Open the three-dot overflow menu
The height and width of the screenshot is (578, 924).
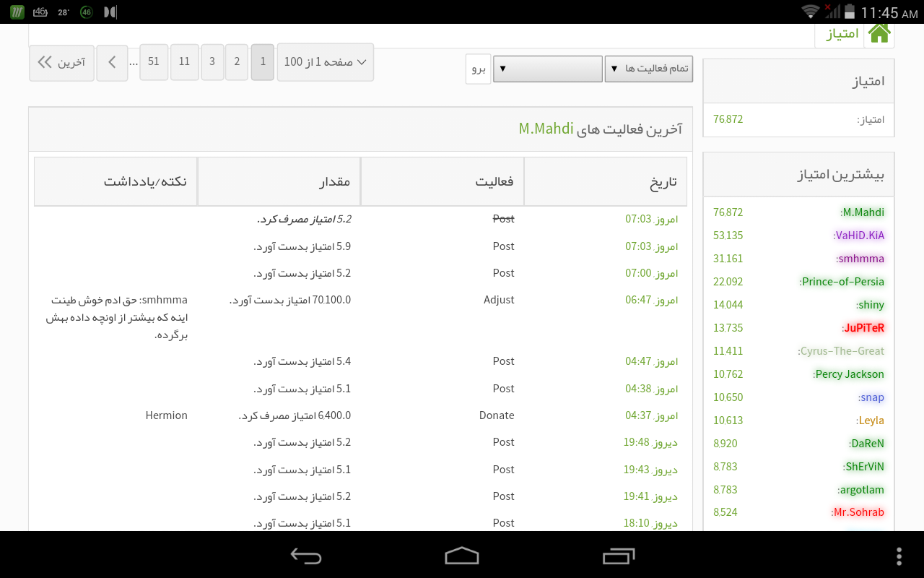tap(899, 555)
